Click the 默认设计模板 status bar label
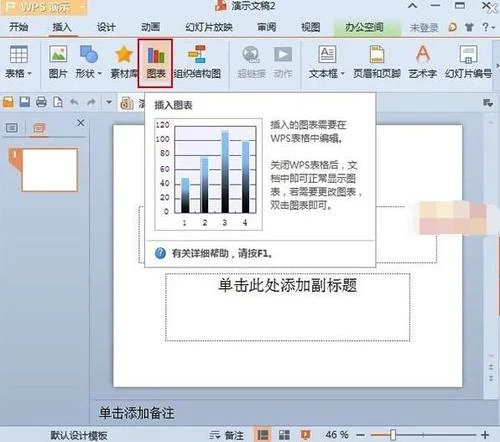This screenshot has width=500, height=442. 79,435
